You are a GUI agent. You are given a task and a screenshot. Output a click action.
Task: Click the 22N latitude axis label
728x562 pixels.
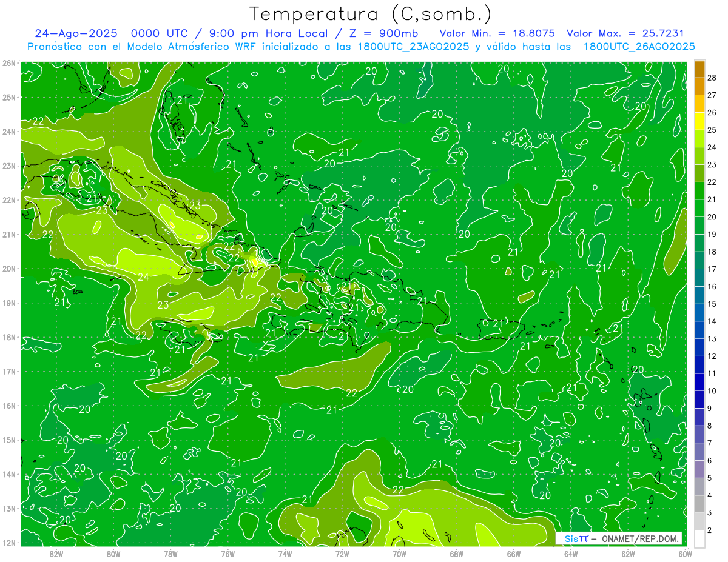click(x=8, y=200)
